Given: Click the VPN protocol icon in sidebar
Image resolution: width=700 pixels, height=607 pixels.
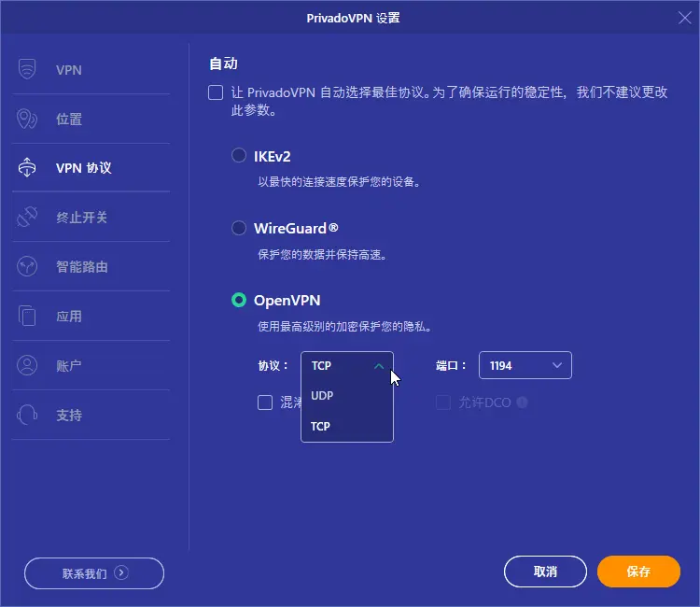Looking at the screenshot, I should (x=27, y=167).
